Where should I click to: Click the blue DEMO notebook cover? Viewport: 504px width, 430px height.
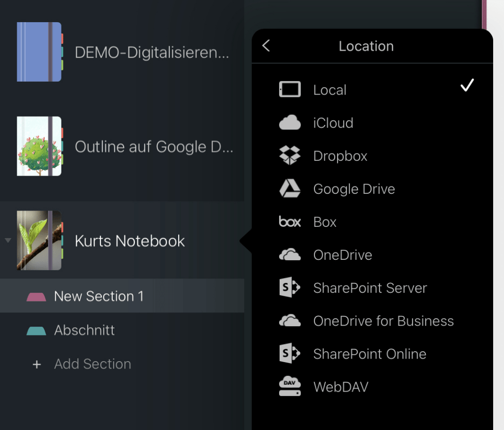[x=40, y=52]
